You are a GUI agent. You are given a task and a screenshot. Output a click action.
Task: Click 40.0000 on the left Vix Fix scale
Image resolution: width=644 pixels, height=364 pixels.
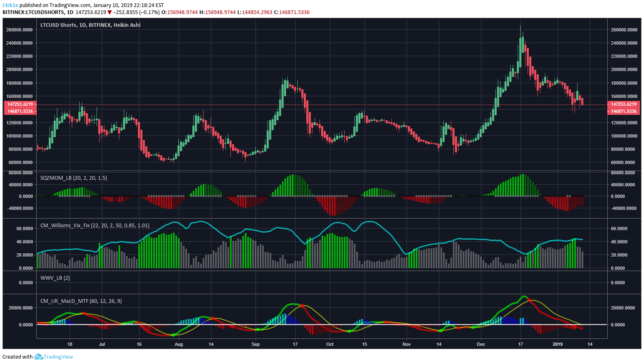click(25, 242)
